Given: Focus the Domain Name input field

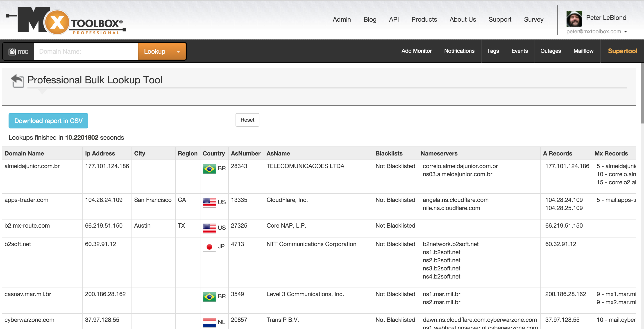Looking at the screenshot, I should click(86, 52).
